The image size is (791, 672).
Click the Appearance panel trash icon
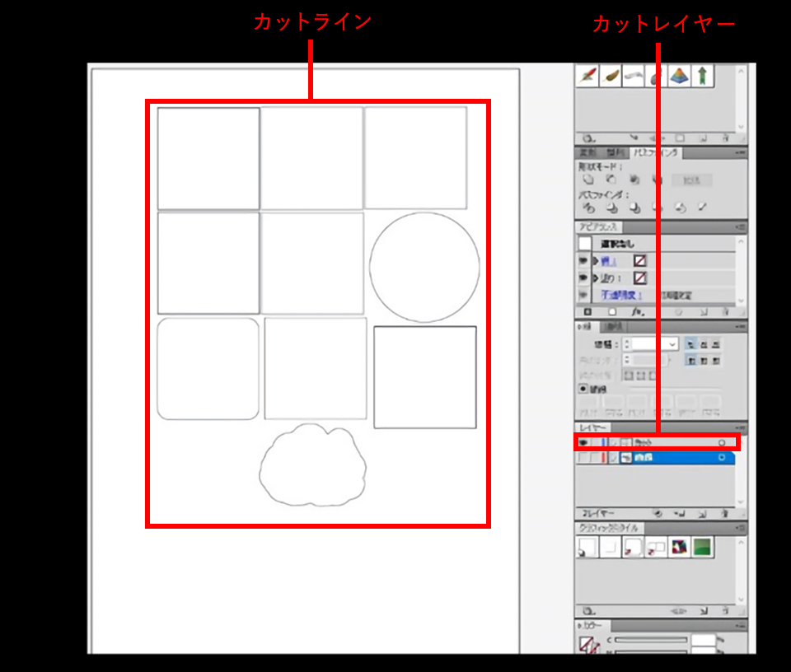[x=725, y=312]
